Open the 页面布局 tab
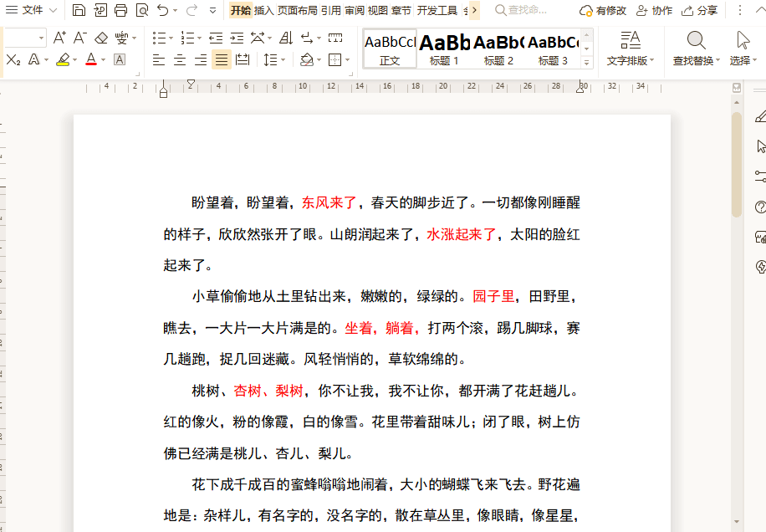766x532 pixels. point(298,11)
